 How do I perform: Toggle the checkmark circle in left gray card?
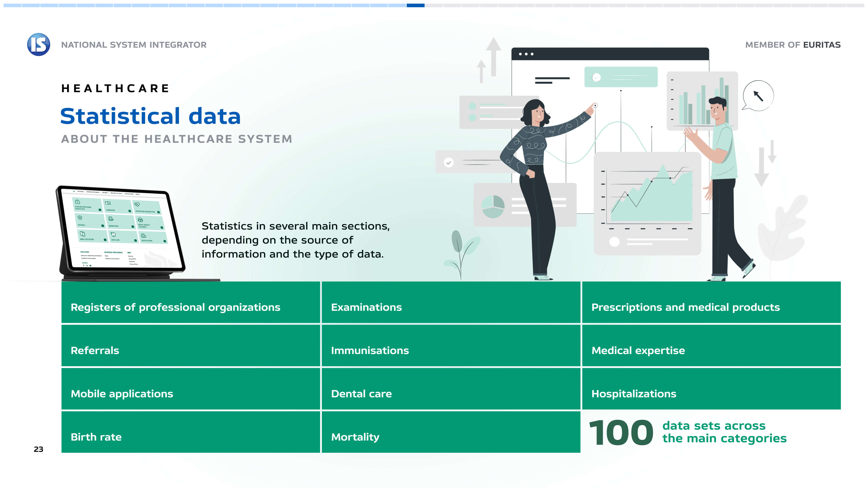tap(448, 162)
